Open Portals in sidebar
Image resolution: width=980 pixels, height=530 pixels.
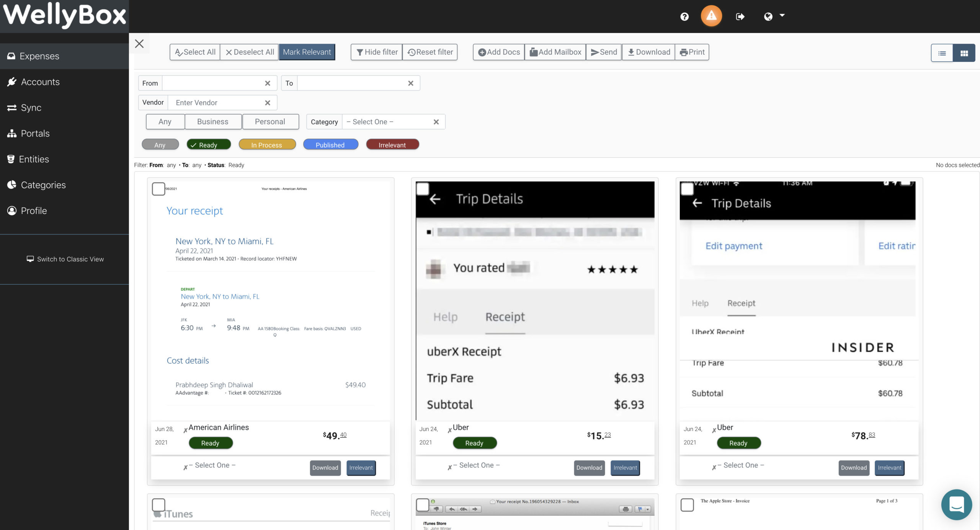tap(64, 133)
